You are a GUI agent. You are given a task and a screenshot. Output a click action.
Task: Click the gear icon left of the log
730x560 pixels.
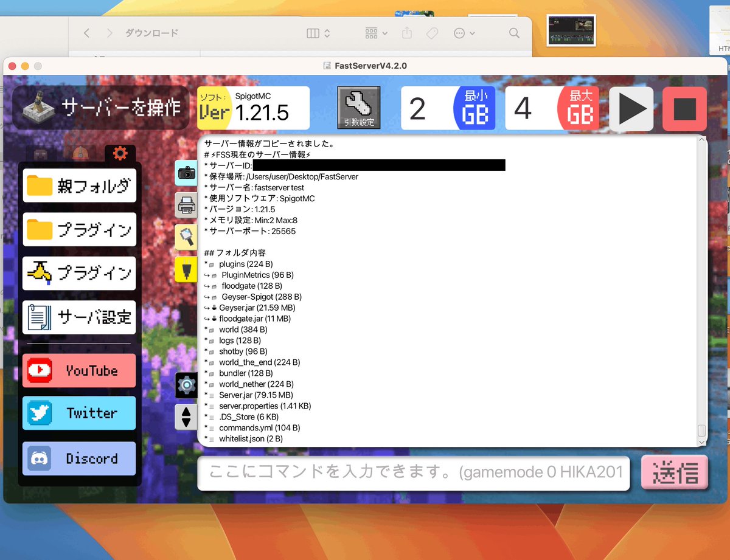pyautogui.click(x=186, y=385)
